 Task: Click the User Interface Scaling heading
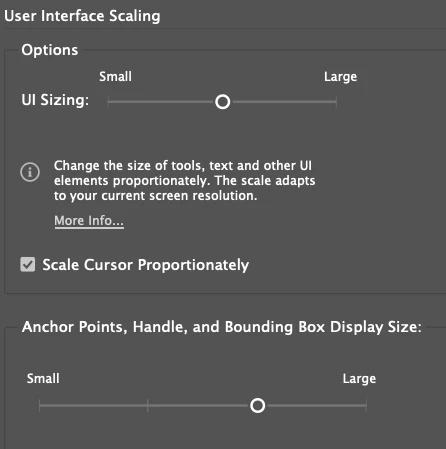tap(82, 16)
